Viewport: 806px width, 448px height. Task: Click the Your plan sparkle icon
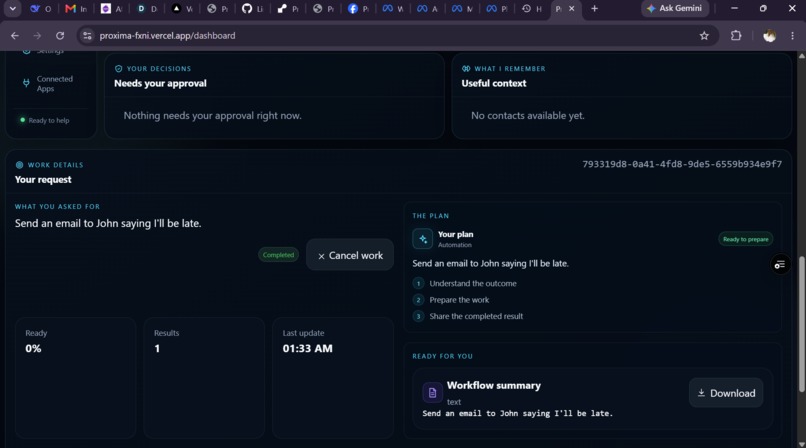tap(423, 239)
